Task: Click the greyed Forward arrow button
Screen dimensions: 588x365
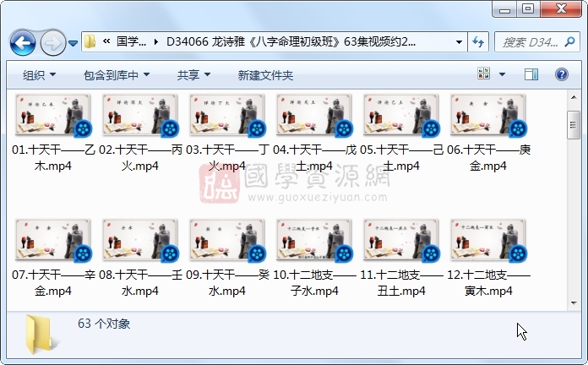Action: point(52,43)
